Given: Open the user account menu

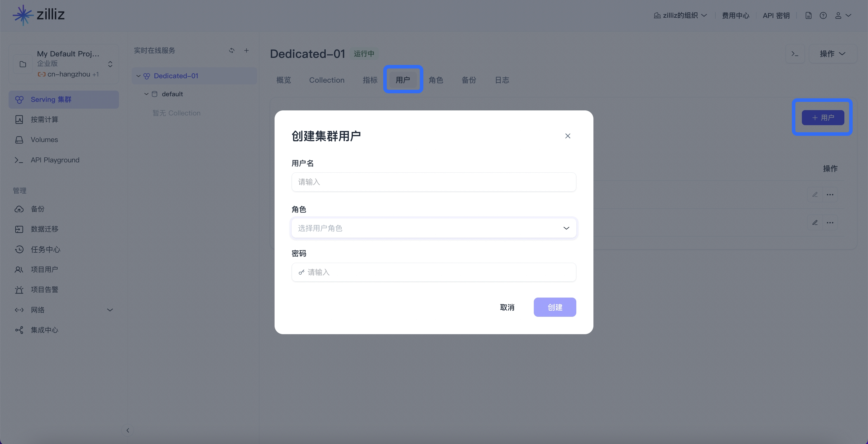Looking at the screenshot, I should pos(843,15).
